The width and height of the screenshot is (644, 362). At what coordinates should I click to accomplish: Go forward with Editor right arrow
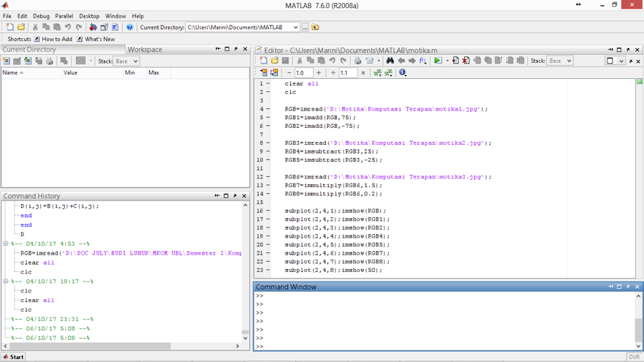click(x=412, y=61)
